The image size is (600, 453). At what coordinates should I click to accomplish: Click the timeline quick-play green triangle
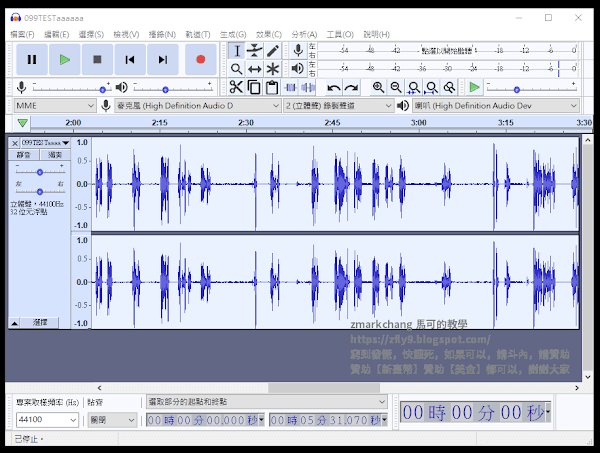coord(23,123)
